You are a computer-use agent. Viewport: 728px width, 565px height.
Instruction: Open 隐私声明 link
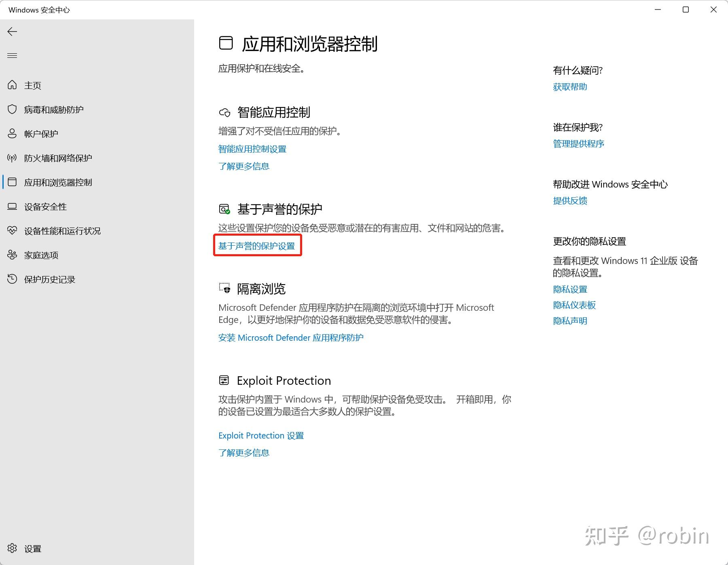point(570,320)
